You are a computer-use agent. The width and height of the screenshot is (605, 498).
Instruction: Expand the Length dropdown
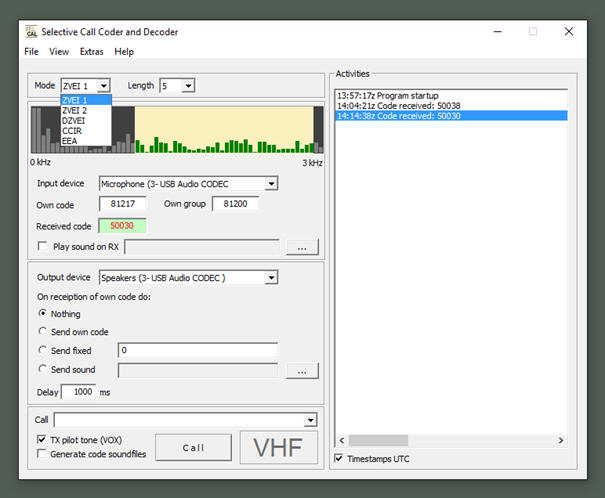point(189,86)
